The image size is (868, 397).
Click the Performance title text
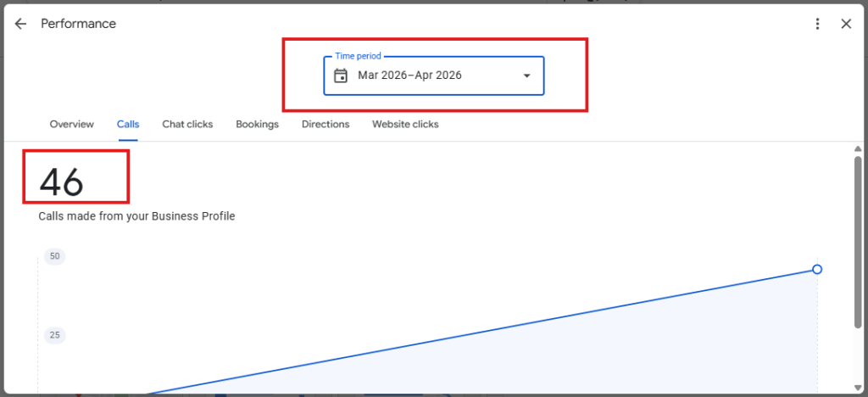(79, 24)
